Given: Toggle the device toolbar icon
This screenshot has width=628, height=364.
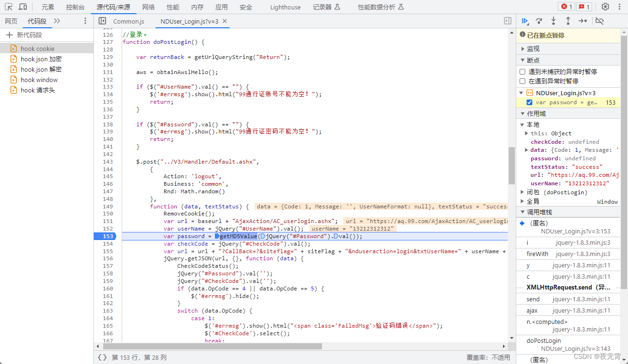Looking at the screenshot, I should pyautogui.click(x=23, y=7).
